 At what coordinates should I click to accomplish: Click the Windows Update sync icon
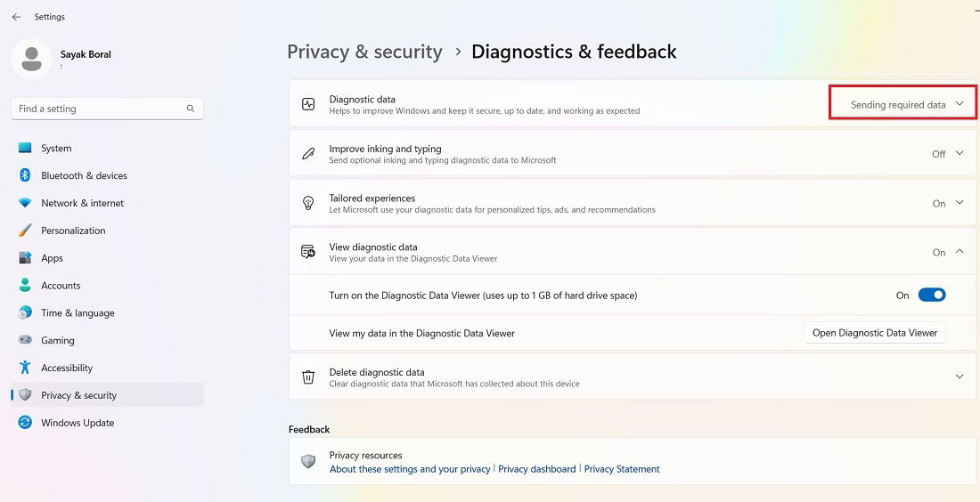(x=25, y=423)
